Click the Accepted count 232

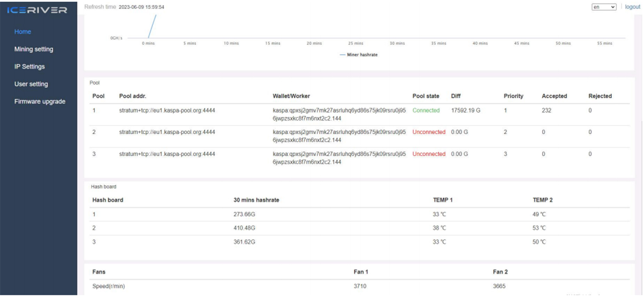(x=547, y=110)
